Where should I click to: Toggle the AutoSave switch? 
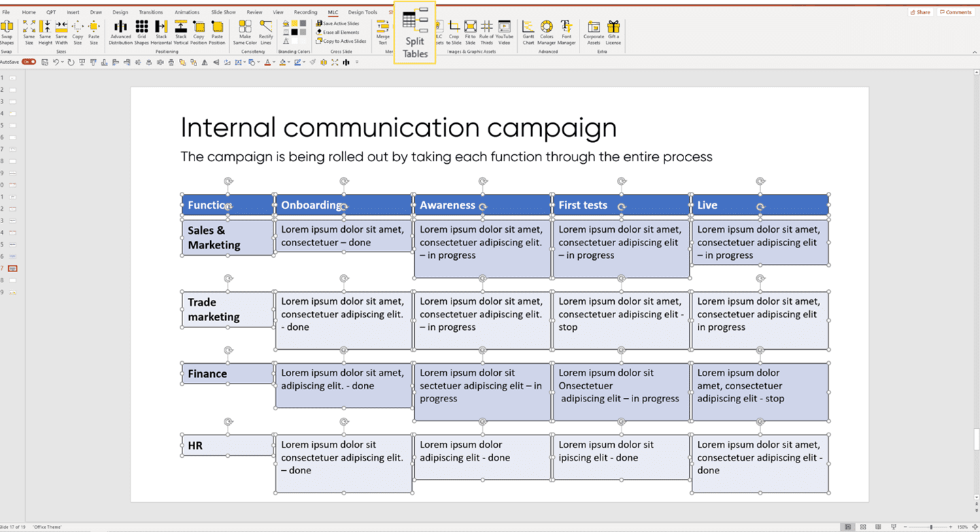29,62
